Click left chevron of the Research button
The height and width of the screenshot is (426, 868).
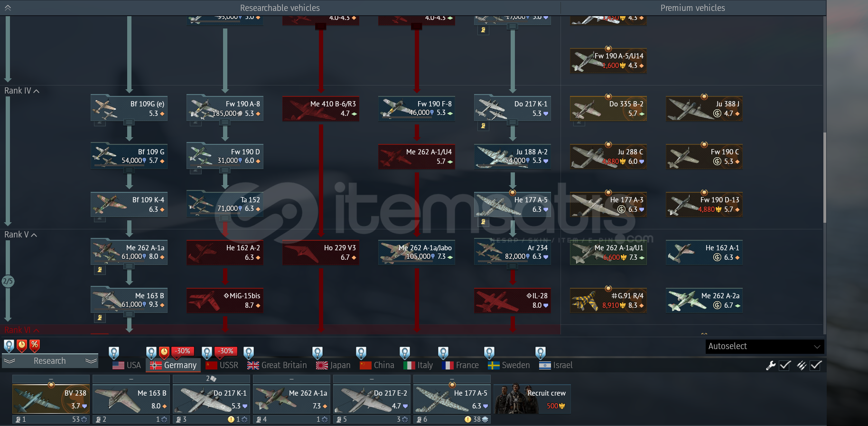pos(10,361)
